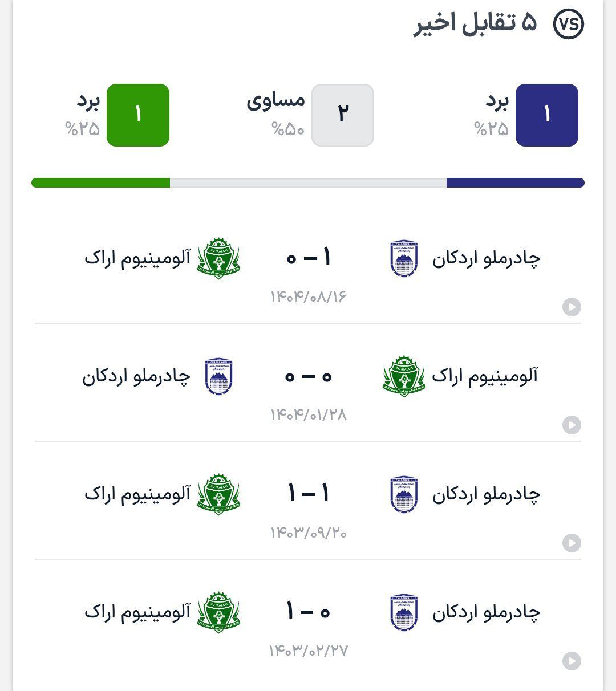Select the blue wins count box
Screen dimensions: 616x691
(546, 115)
